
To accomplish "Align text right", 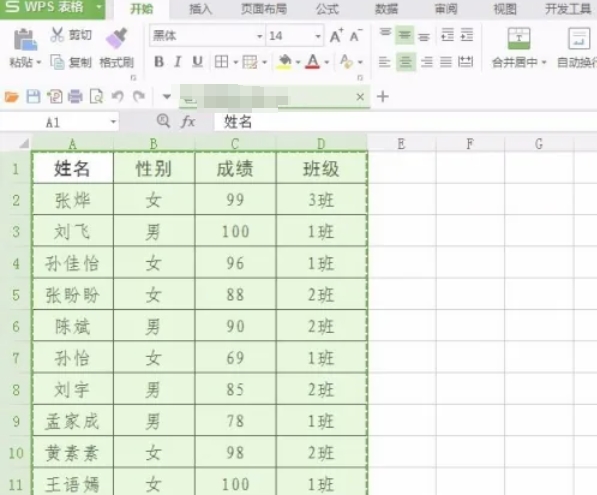I will [x=426, y=61].
